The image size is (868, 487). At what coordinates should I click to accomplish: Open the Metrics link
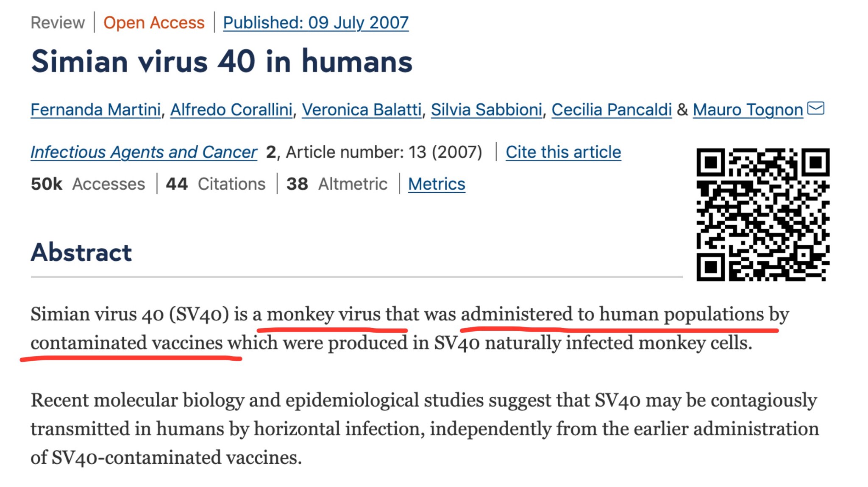coord(436,183)
